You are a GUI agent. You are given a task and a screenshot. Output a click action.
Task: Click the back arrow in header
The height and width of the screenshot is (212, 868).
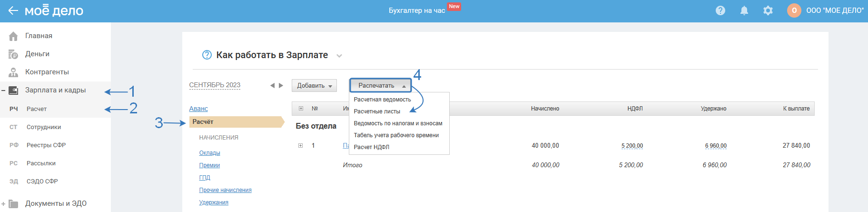[13, 10]
